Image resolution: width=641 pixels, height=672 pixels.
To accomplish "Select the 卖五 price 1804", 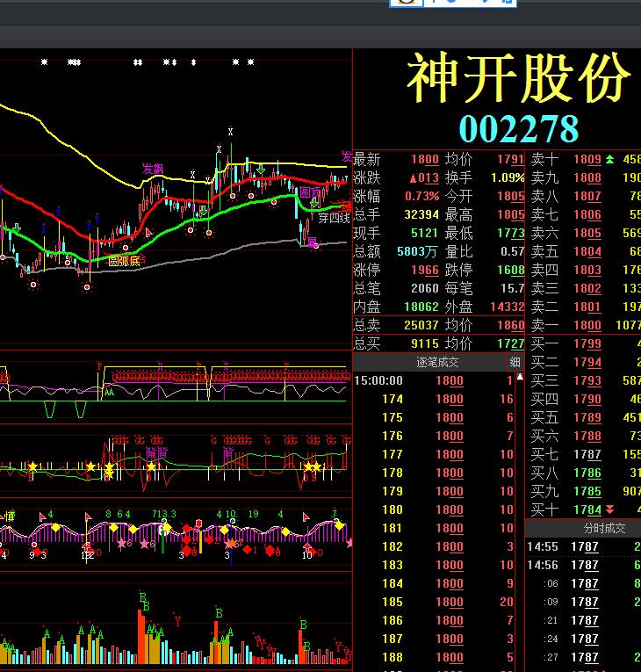I will pos(587,251).
